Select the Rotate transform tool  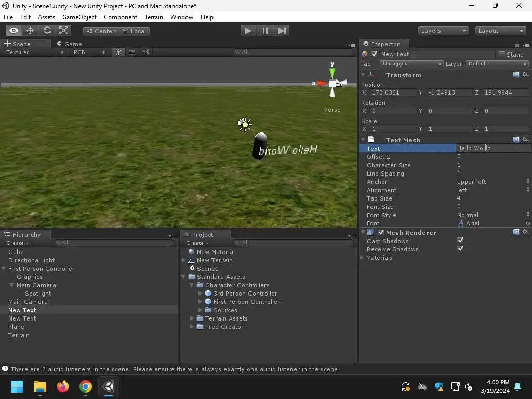tap(47, 31)
